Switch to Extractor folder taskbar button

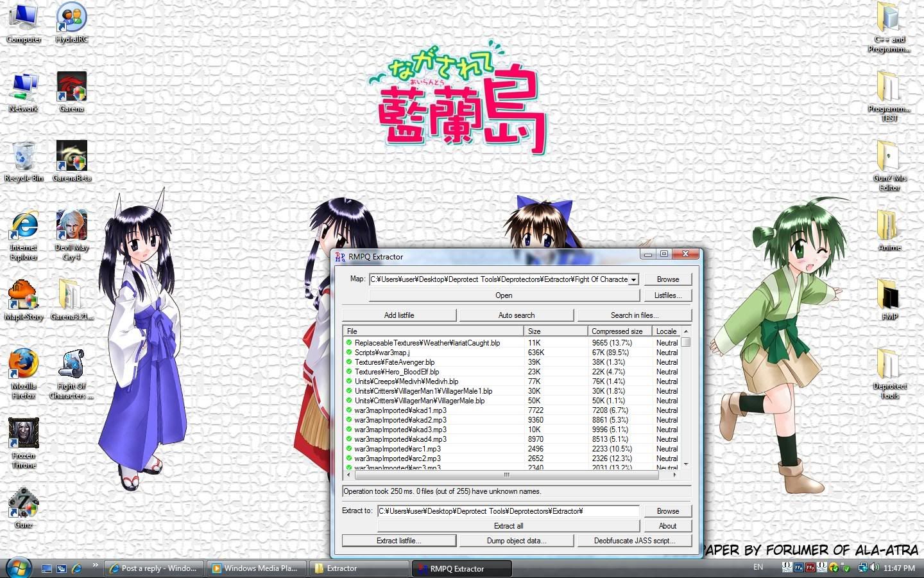[359, 568]
